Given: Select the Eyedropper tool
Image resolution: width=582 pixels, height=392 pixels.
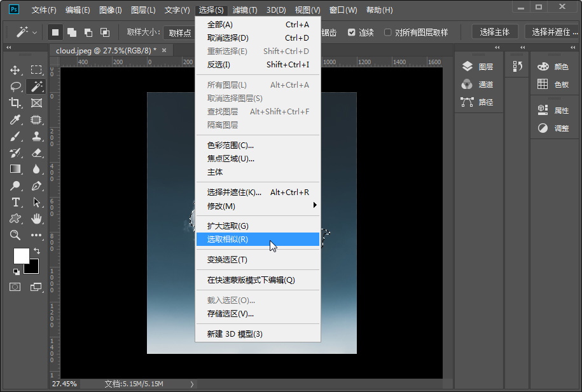Looking at the screenshot, I should point(15,119).
